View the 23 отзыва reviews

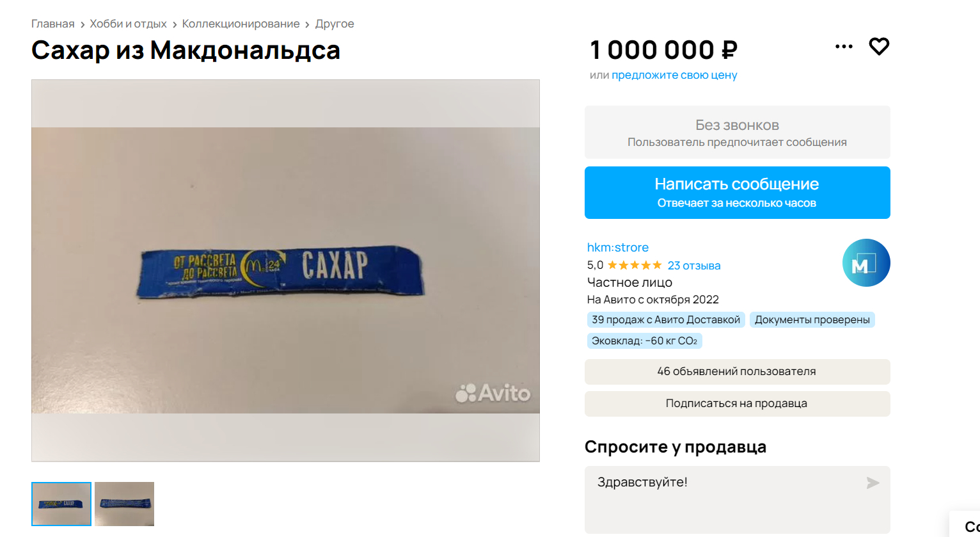(694, 265)
